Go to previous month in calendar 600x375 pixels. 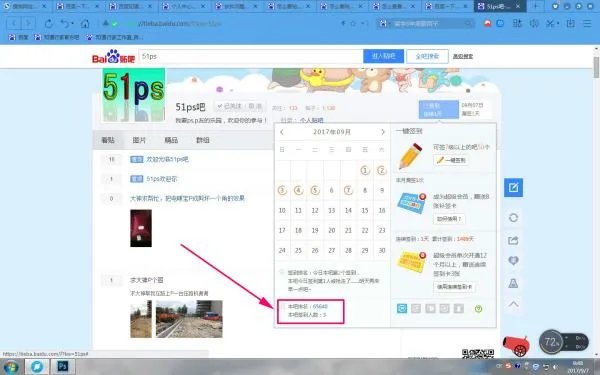pos(282,132)
